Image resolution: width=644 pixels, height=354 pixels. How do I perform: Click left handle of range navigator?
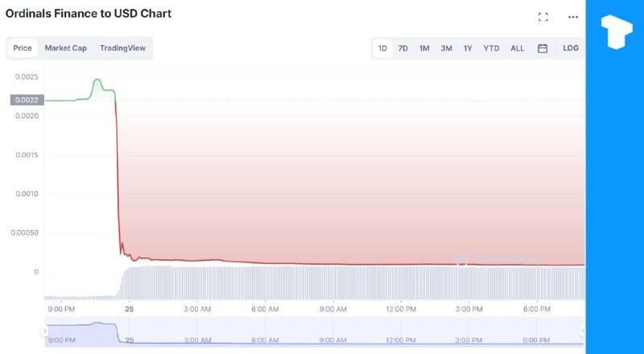point(45,331)
